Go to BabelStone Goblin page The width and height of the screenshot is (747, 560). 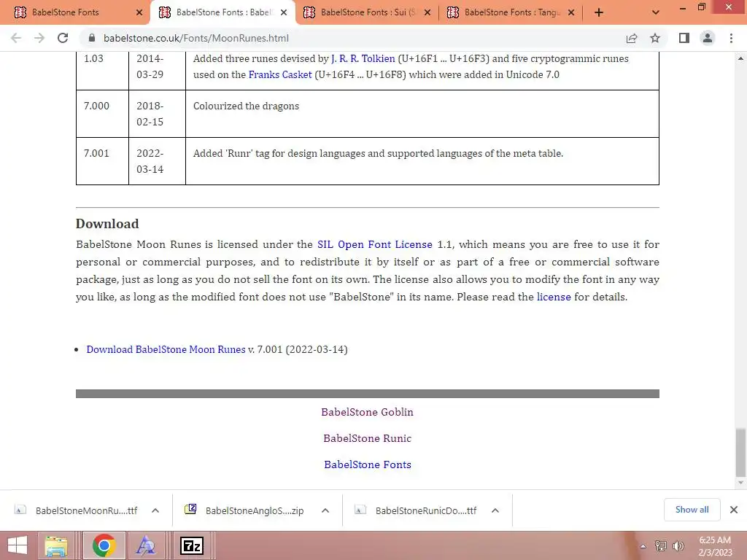click(x=368, y=412)
